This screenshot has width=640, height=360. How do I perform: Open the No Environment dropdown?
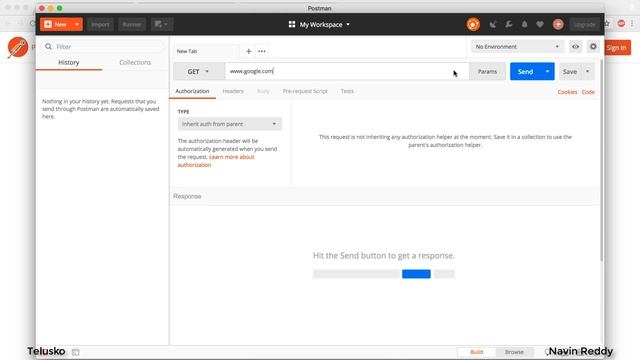click(x=517, y=47)
